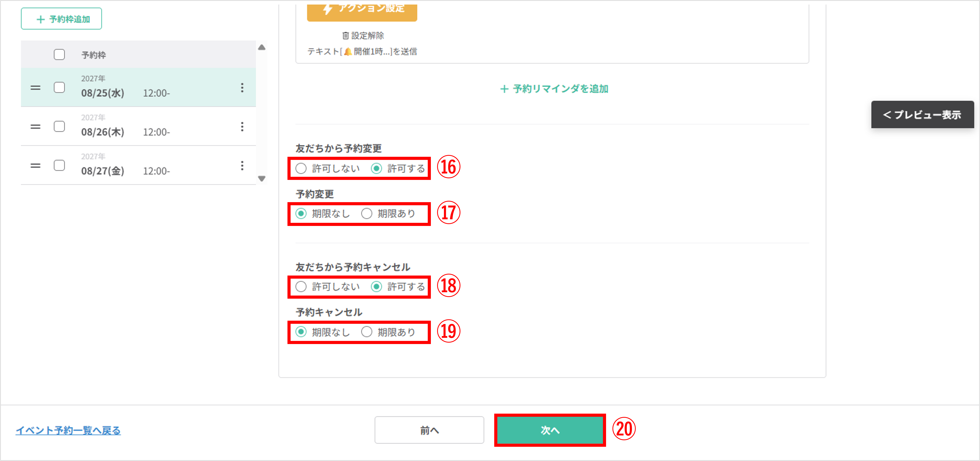
Task: Click 予約リマインダを追加 link
Action: [554, 89]
